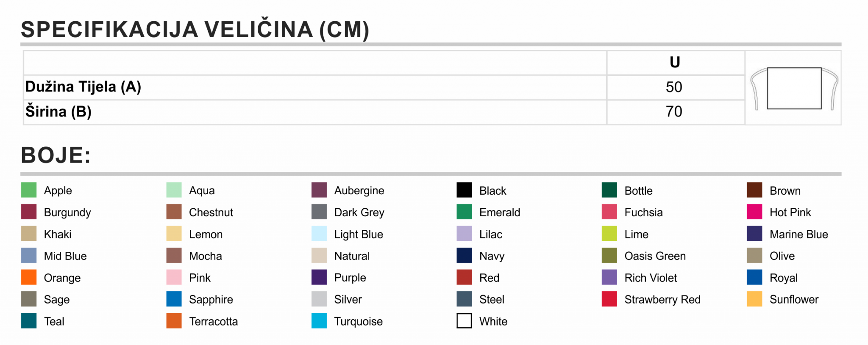Pick the Oasis Green swatch
This screenshot has width=868, height=345.
point(609,255)
